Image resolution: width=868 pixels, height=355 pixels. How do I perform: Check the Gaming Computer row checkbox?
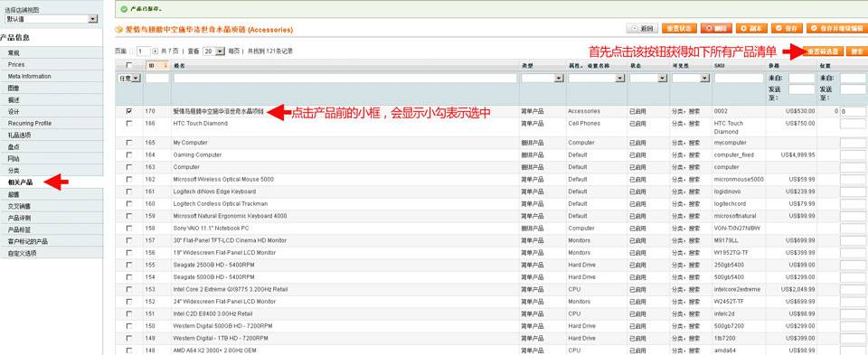click(129, 154)
